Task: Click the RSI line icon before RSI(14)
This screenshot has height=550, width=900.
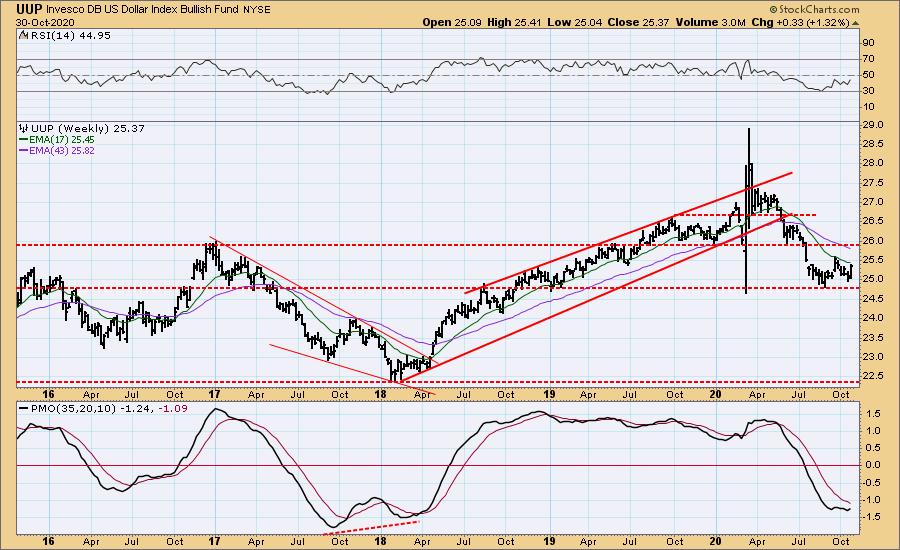Action: [x=23, y=35]
